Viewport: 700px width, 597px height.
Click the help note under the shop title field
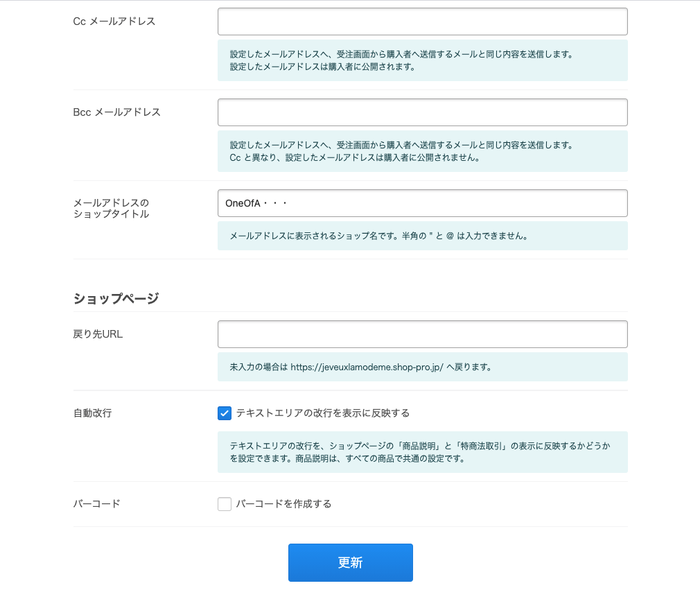tap(423, 236)
